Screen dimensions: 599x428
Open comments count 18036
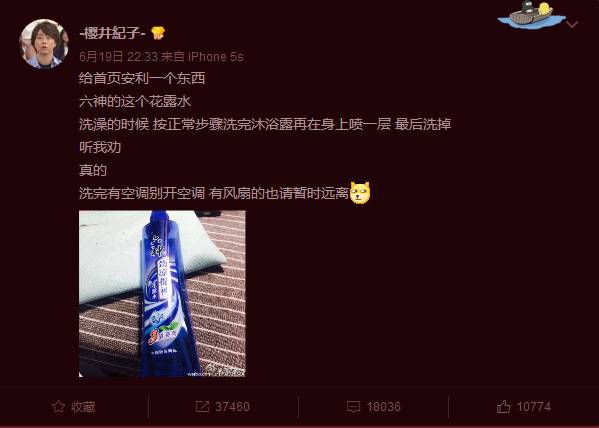click(x=384, y=407)
